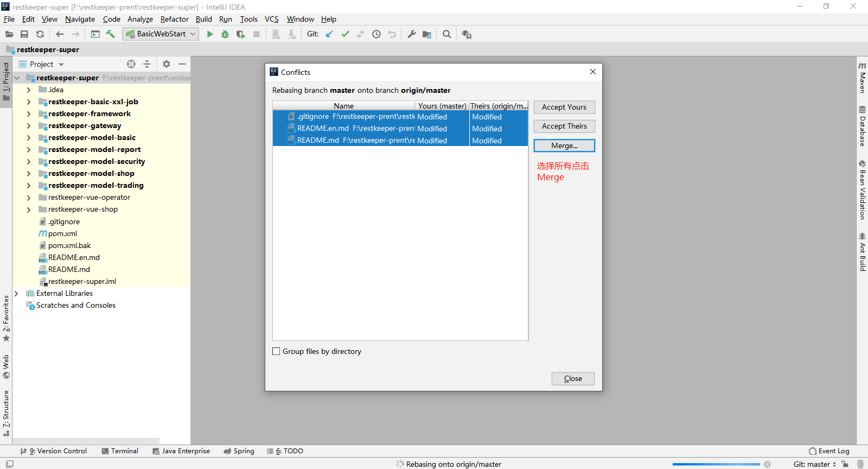Click the Accept Yours button
The height and width of the screenshot is (469, 868).
(564, 107)
